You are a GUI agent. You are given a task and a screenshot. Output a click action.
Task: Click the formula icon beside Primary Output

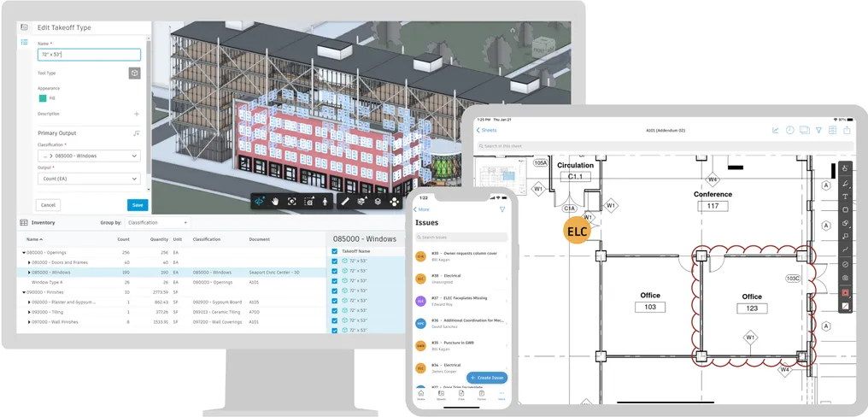(x=136, y=133)
